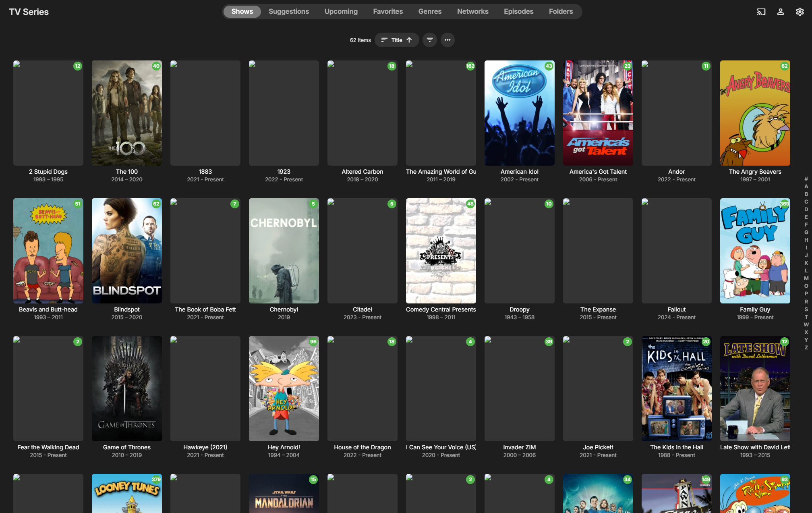This screenshot has height=513, width=812.
Task: Open the Hey Arnold! poster thumbnail
Action: tap(284, 388)
